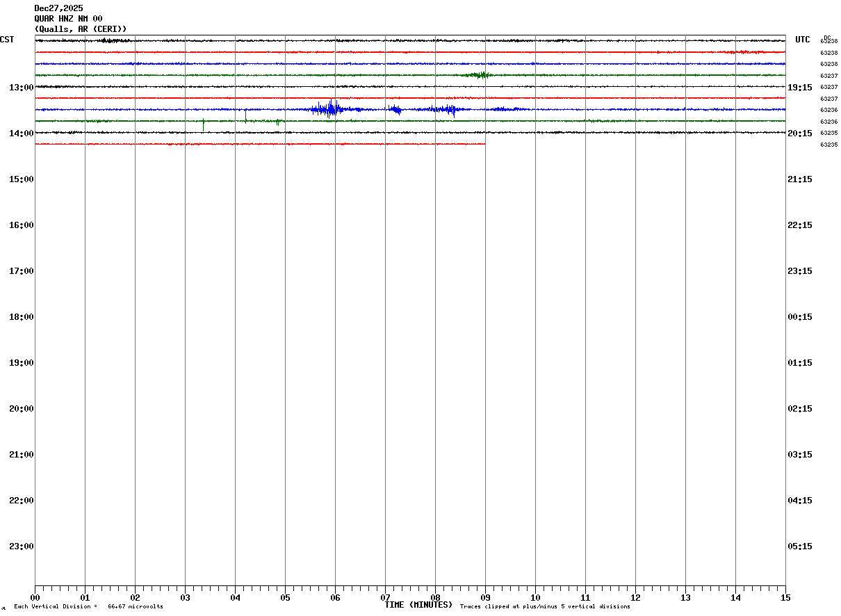Click the 21:15 UTC time label

pyautogui.click(x=800, y=179)
